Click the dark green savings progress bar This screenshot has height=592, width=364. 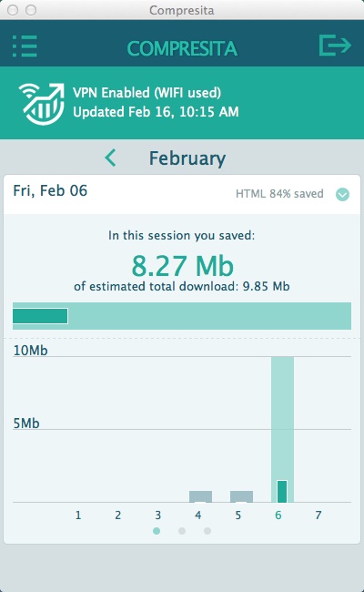pyautogui.click(x=40, y=316)
